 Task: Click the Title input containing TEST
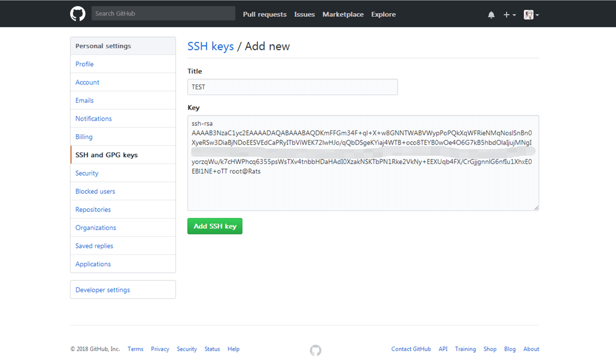tap(292, 87)
